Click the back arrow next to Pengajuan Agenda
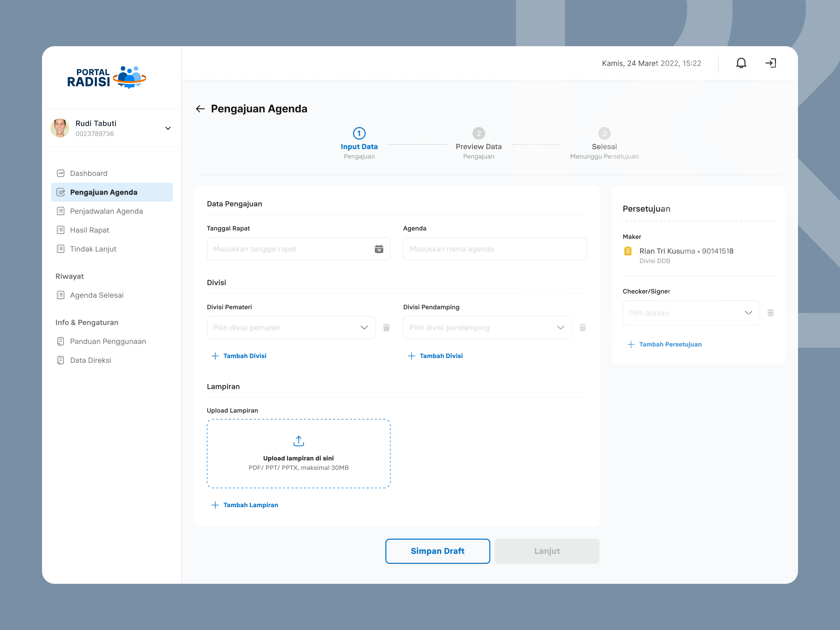This screenshot has height=630, width=840. [x=201, y=109]
